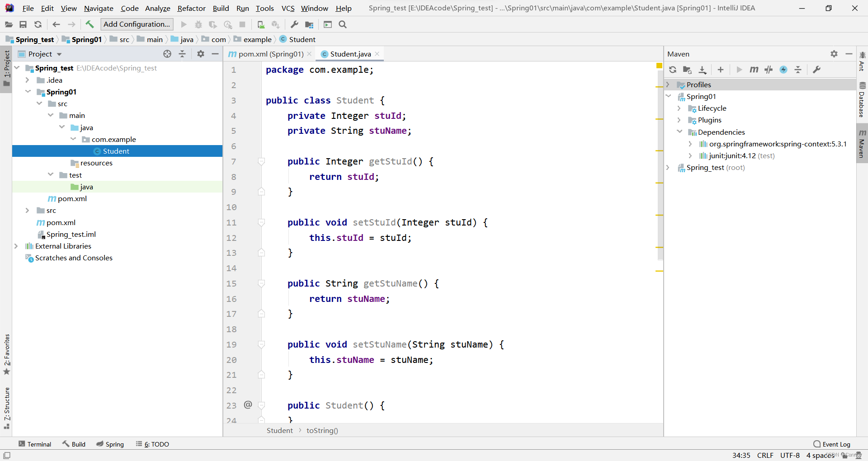This screenshot has height=461, width=868.
Task: Expand the Maven Lifecycle node
Action: [679, 108]
